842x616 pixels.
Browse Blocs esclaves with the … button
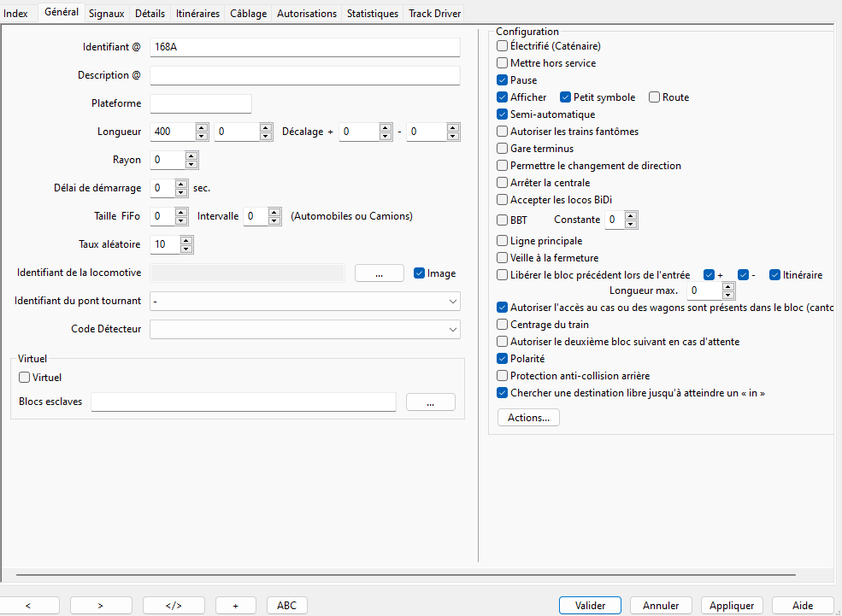[431, 402]
